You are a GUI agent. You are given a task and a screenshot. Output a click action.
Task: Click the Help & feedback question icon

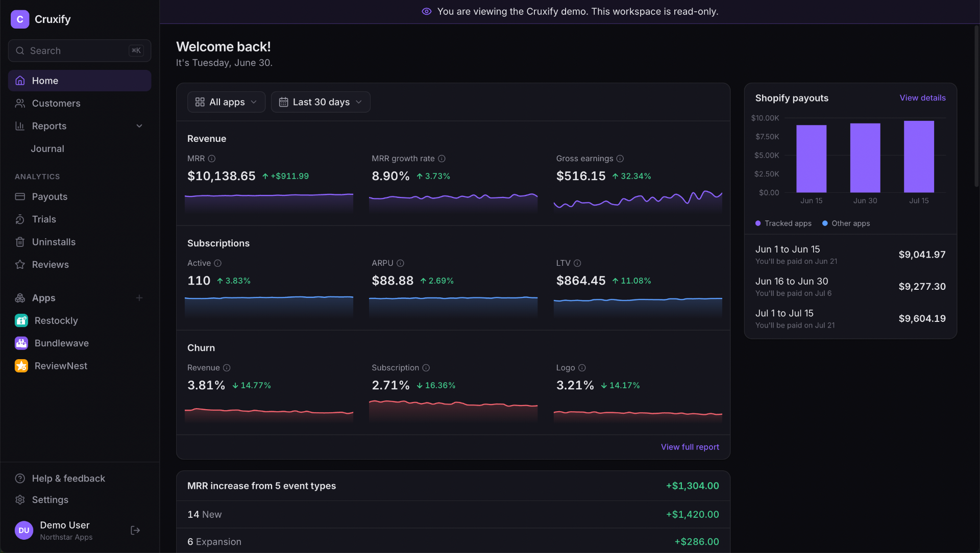(20, 479)
